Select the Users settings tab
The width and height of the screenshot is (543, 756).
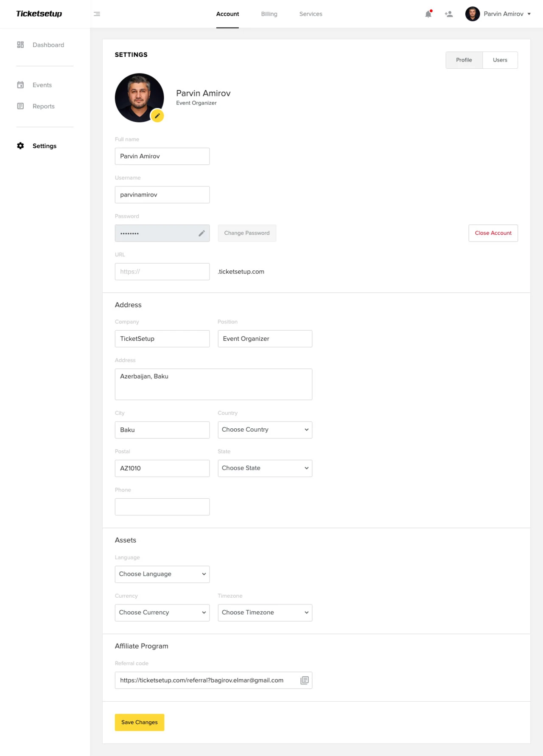(x=500, y=60)
